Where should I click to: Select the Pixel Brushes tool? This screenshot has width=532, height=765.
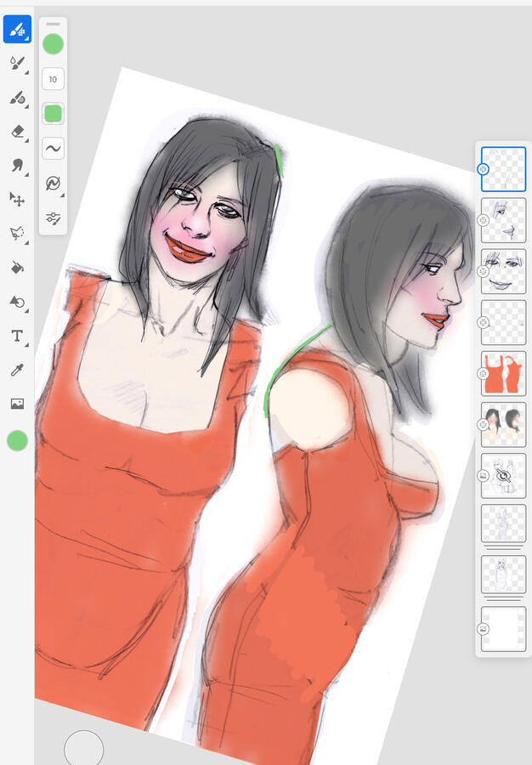pos(17,30)
